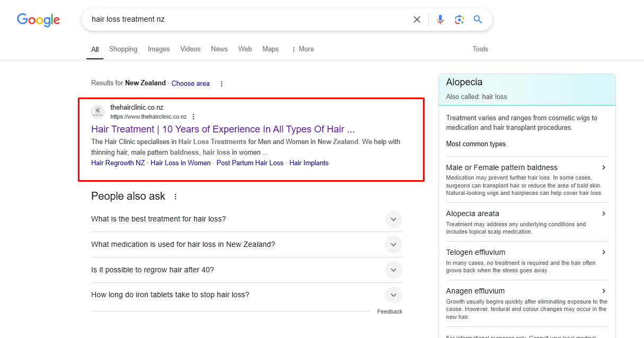This screenshot has height=338, width=644.
Task: Open three-dot menu next to thehairclinic URL
Action: pos(193,117)
